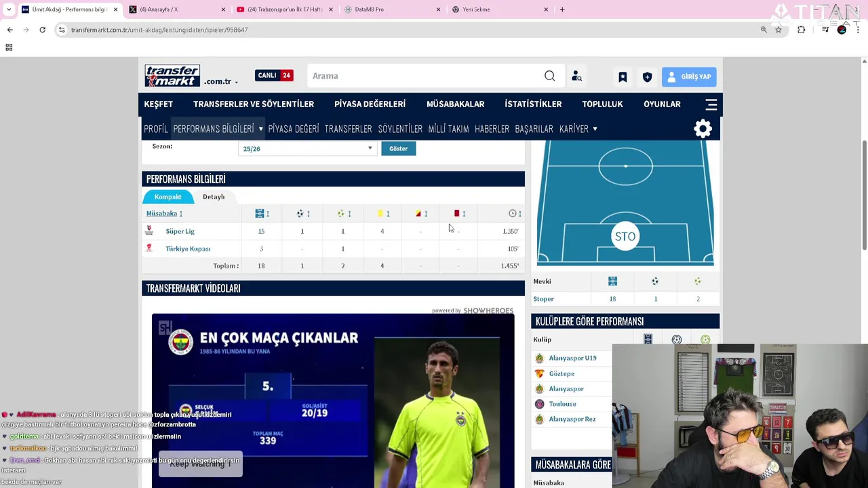The height and width of the screenshot is (488, 868).
Task: Go to the BAŞARILAR tab
Action: (534, 129)
